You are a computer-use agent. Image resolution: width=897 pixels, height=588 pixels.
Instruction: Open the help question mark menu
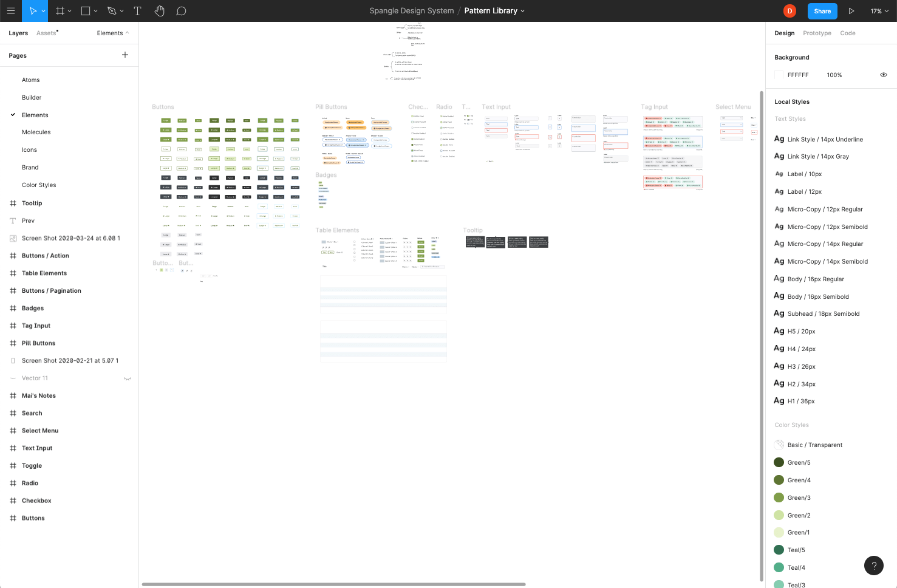click(874, 566)
